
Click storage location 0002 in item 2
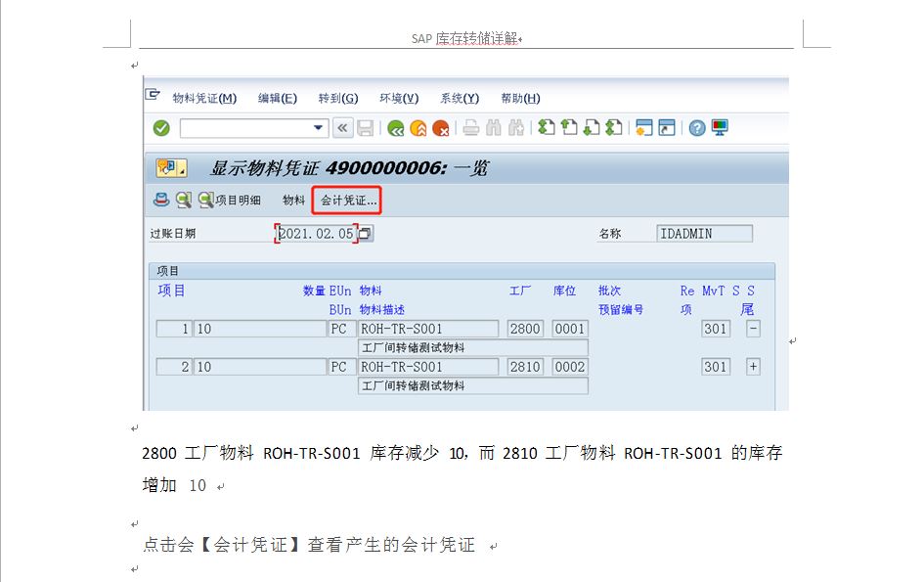tap(570, 367)
